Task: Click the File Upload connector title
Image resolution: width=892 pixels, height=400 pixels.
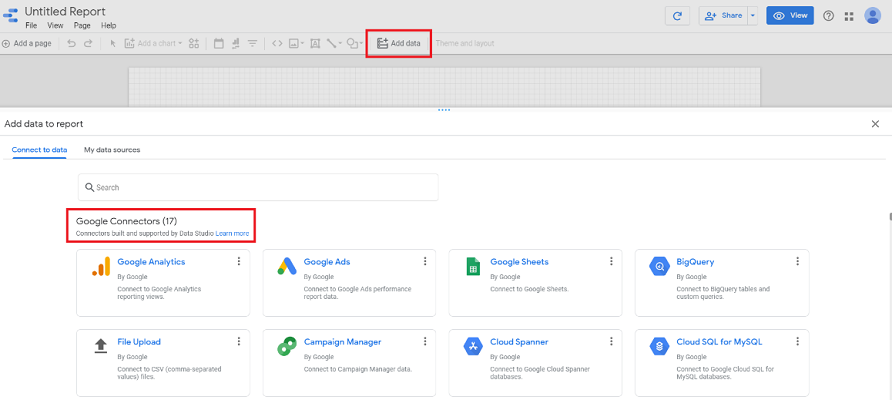Action: (139, 342)
